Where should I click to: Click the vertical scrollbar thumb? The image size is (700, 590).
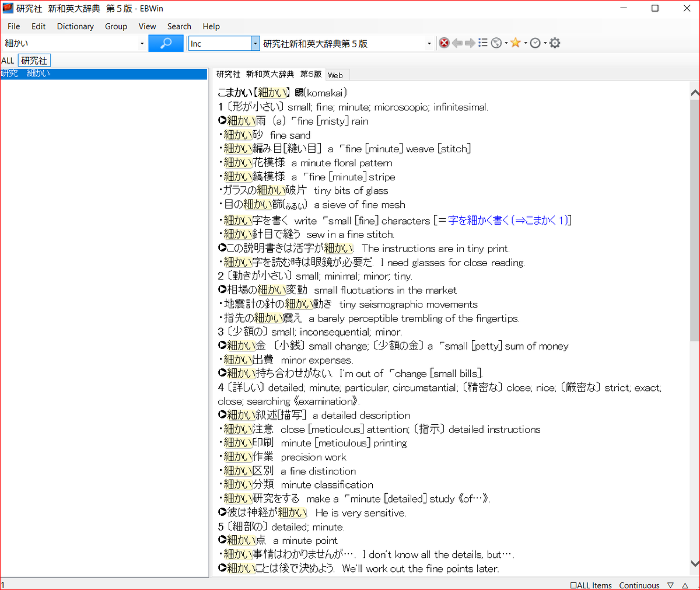[695, 221]
